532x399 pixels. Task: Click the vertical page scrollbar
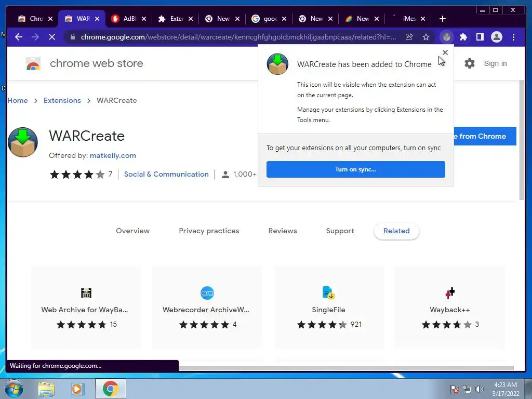click(522, 140)
